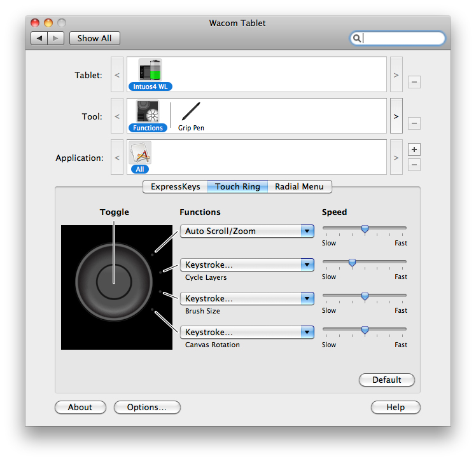Select the Grip Pen tool

[191, 116]
